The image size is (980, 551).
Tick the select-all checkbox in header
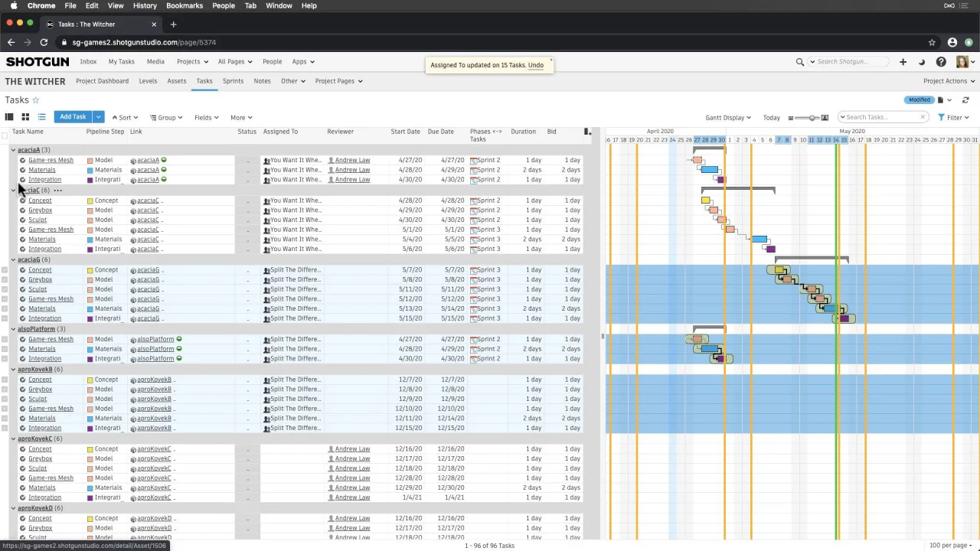click(5, 135)
